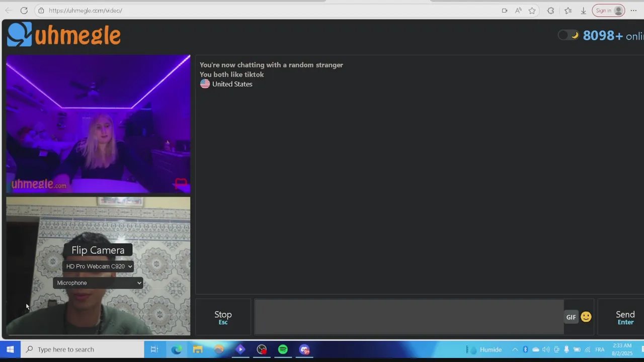Image resolution: width=644 pixels, height=362 pixels.
Task: Click the OneDrive cloud tray icon
Action: pos(535,349)
